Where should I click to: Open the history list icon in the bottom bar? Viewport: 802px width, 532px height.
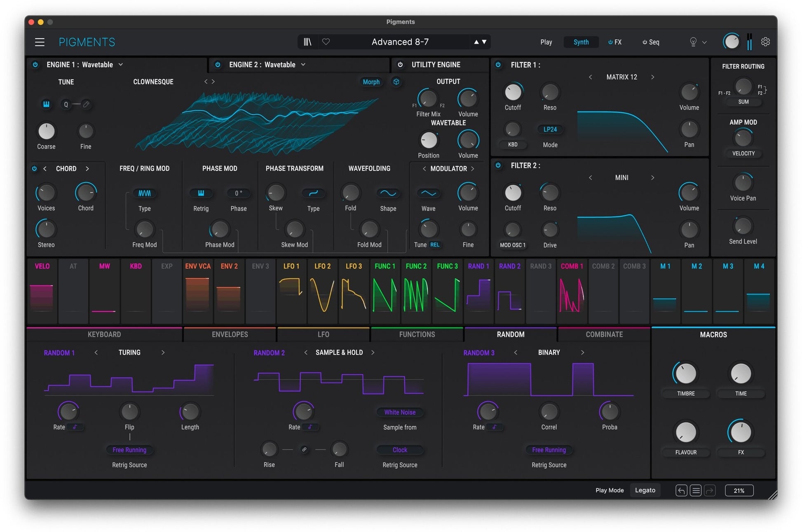pyautogui.click(x=696, y=490)
